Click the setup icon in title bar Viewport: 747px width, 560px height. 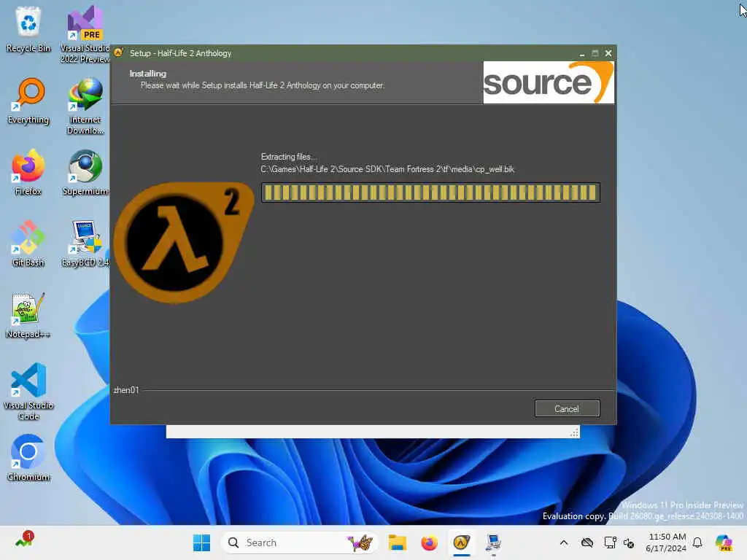(x=119, y=52)
